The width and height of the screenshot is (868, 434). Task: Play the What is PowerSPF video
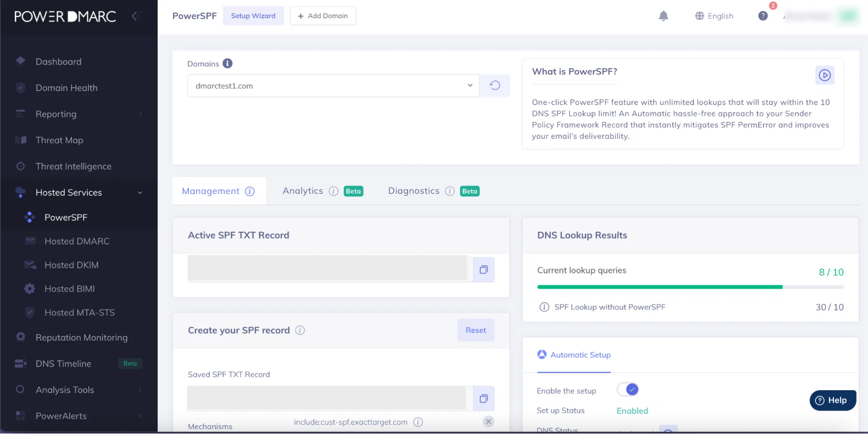(x=824, y=75)
